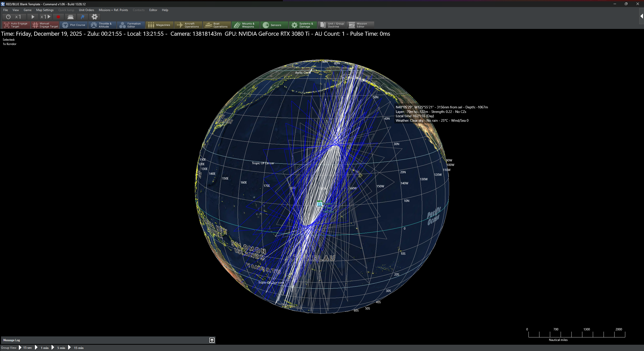The height and width of the screenshot is (351, 644).
Task: Open the Magazines window
Action: (160, 25)
